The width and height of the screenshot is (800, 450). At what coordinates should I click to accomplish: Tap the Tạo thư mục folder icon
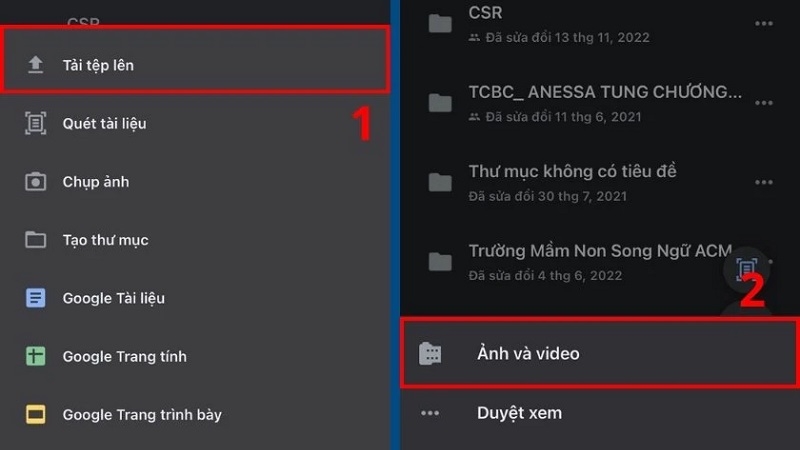[x=35, y=240]
